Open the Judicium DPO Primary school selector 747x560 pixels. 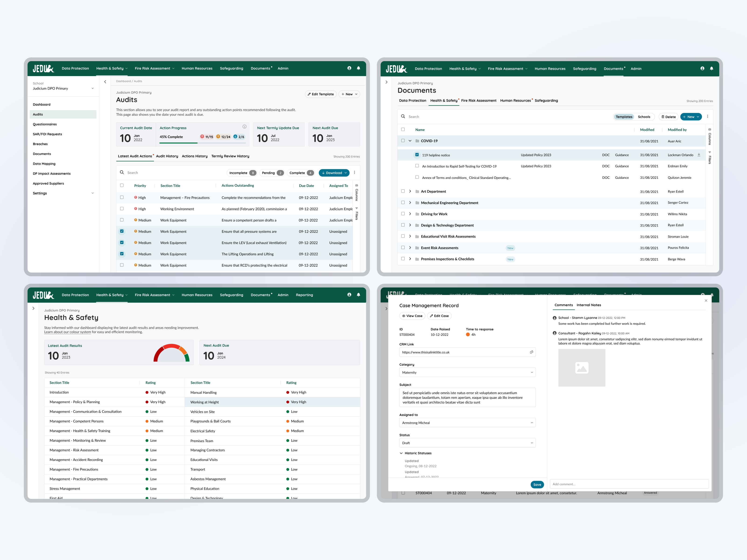tap(63, 88)
